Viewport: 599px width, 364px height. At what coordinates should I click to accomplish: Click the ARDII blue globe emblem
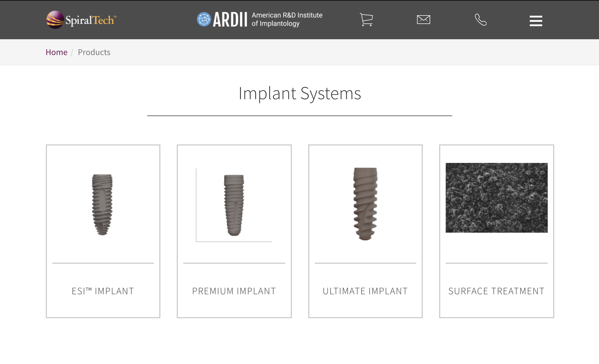204,19
